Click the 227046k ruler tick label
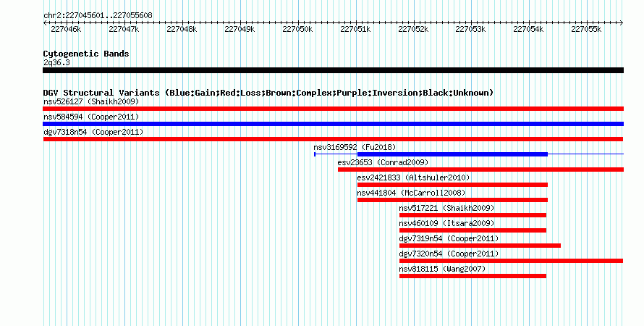The height and width of the screenshot is (326, 644). [66, 29]
